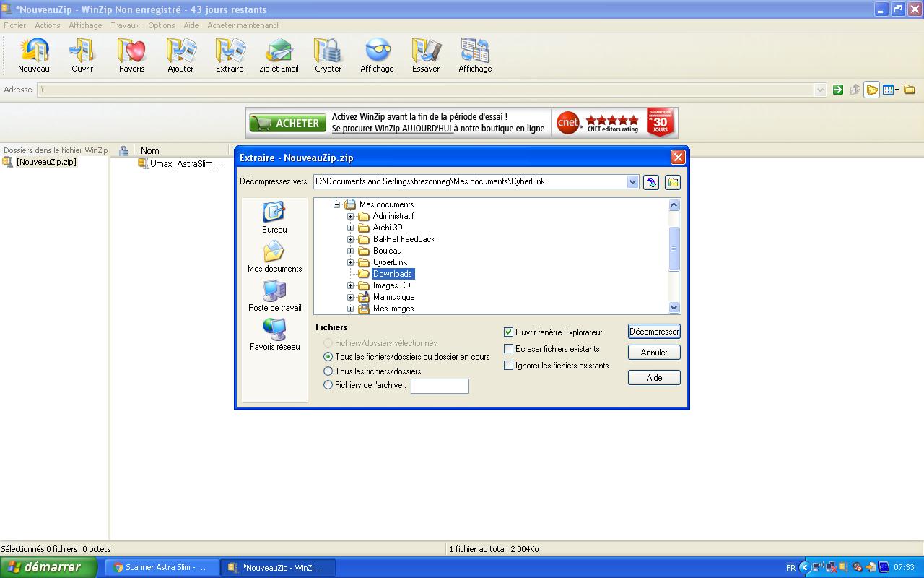Click Annuler in the Extraire dialog
This screenshot has width=924, height=578.
(654, 353)
